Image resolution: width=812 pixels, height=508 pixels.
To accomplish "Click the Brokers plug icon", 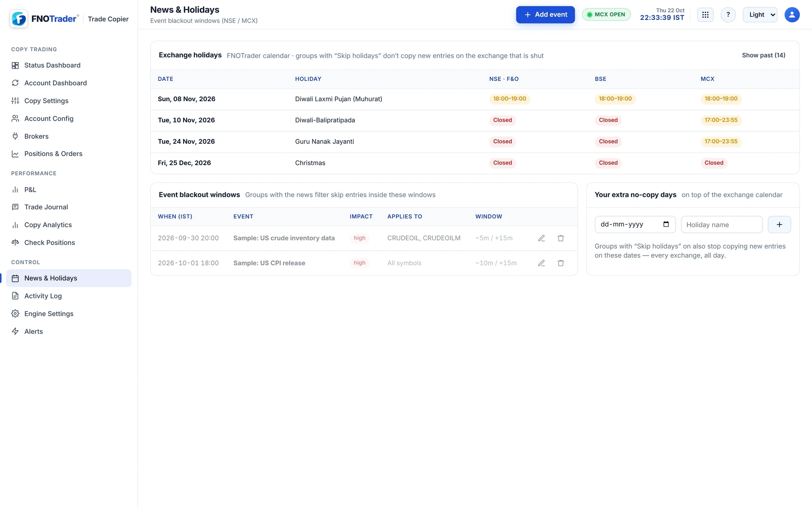I will click(15, 136).
